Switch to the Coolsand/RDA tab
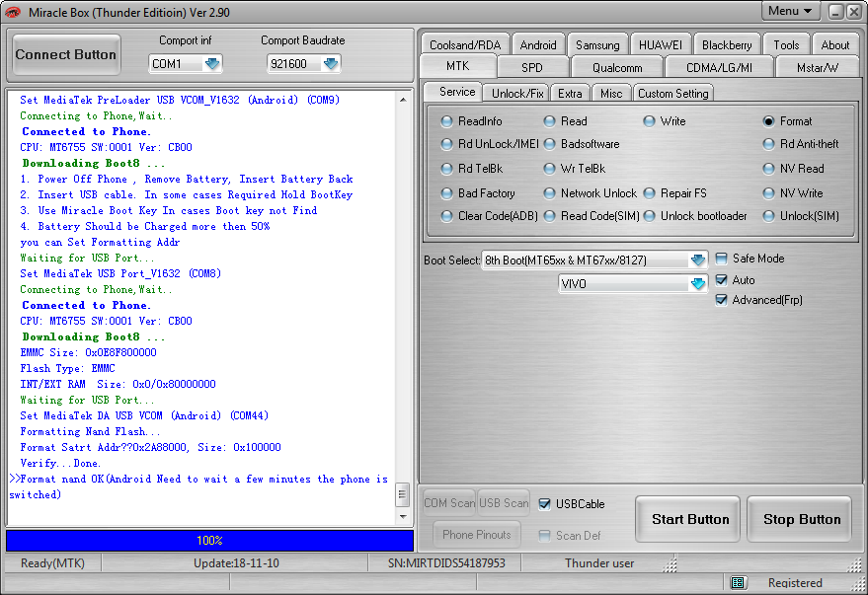The width and height of the screenshot is (868, 595). (x=465, y=44)
